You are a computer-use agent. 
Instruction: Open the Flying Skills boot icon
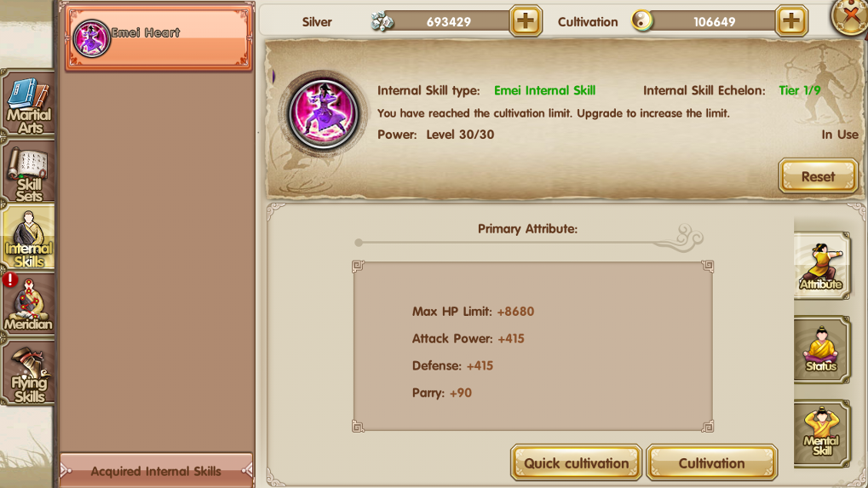click(28, 373)
